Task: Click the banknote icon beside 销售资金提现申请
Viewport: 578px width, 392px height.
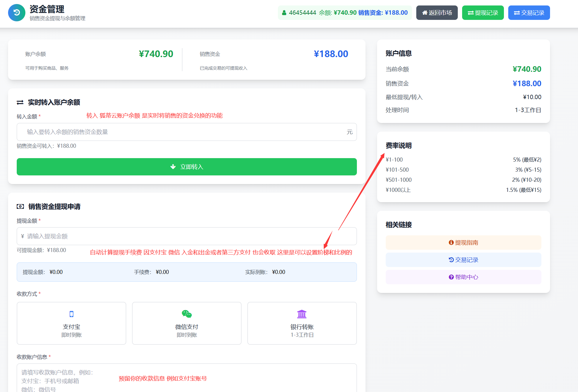Action: (x=20, y=207)
